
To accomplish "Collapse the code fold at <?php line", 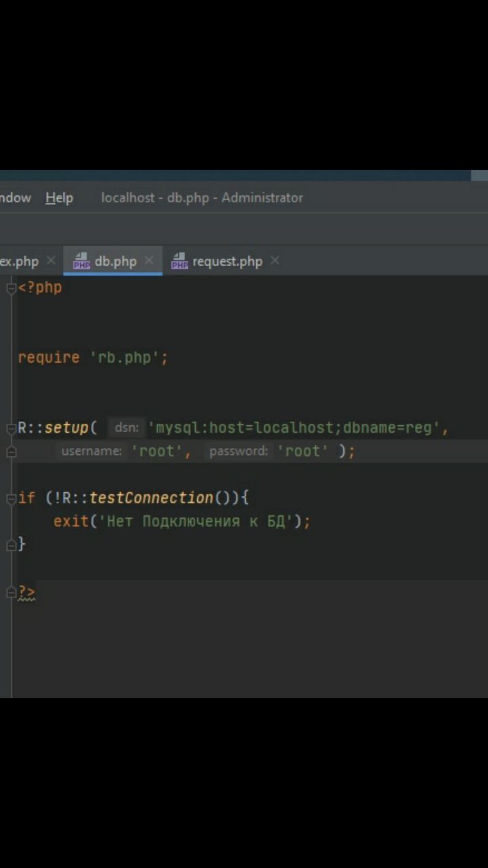I will pos(11,288).
